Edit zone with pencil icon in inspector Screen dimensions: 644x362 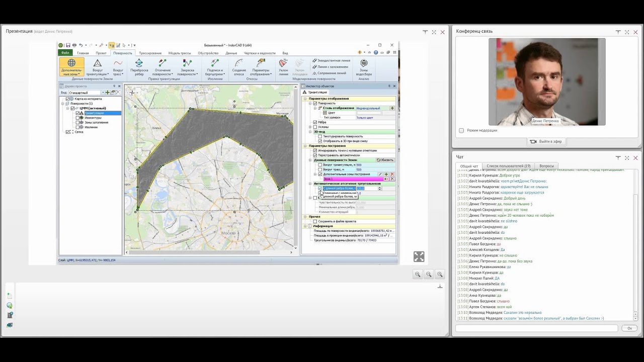[380, 174]
